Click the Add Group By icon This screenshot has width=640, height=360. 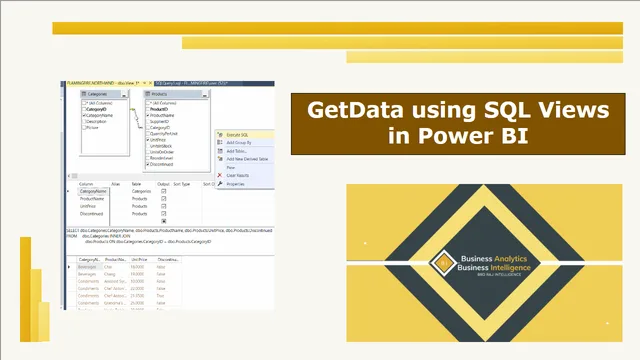pos(220,142)
